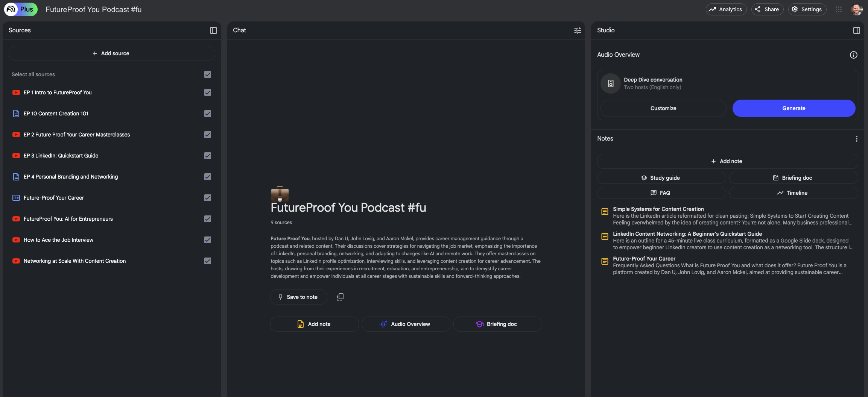Click Add source button

(112, 53)
